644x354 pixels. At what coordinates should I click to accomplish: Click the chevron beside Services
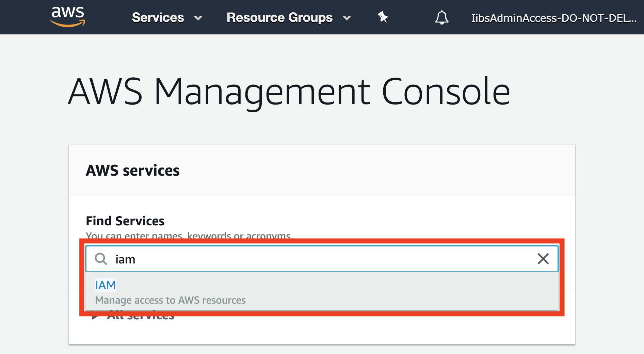tap(198, 18)
